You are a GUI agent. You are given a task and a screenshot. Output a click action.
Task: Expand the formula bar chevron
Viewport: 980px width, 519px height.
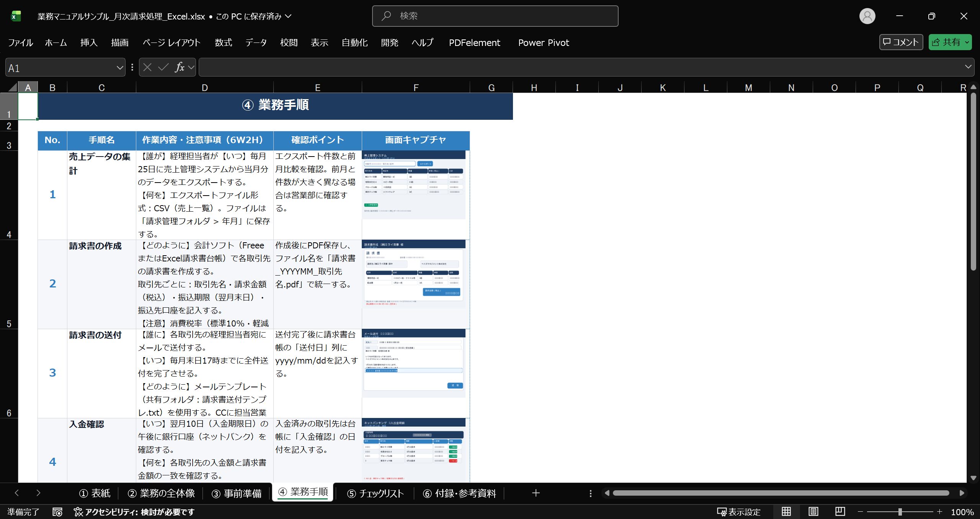point(968,67)
